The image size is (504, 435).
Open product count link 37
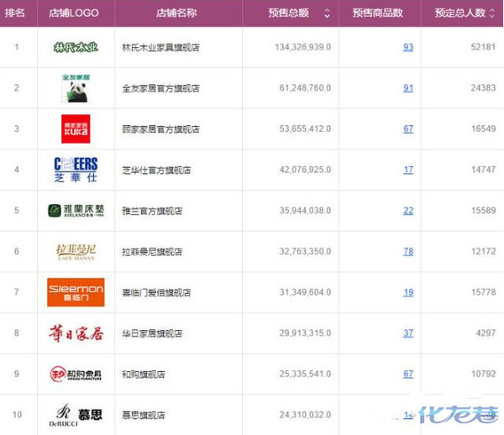click(408, 333)
